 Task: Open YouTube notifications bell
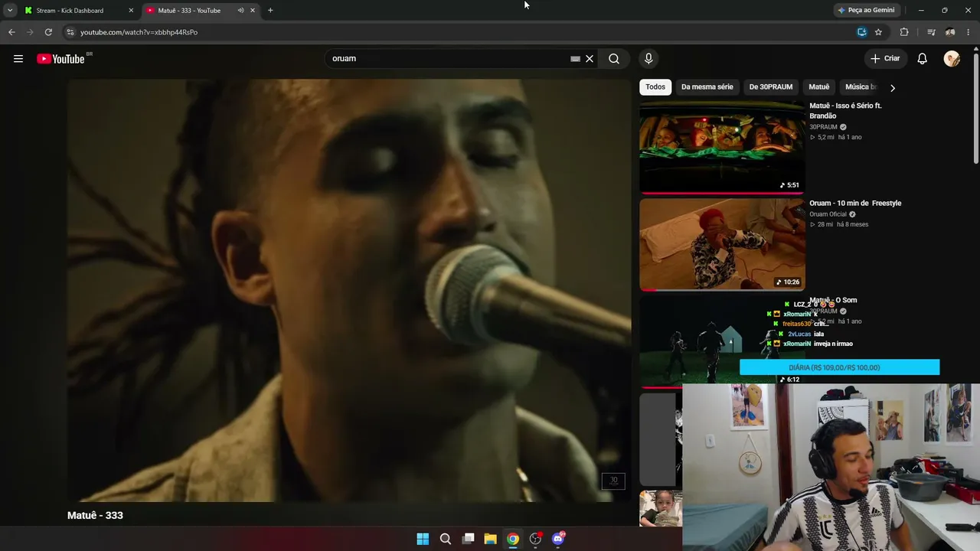click(923, 59)
